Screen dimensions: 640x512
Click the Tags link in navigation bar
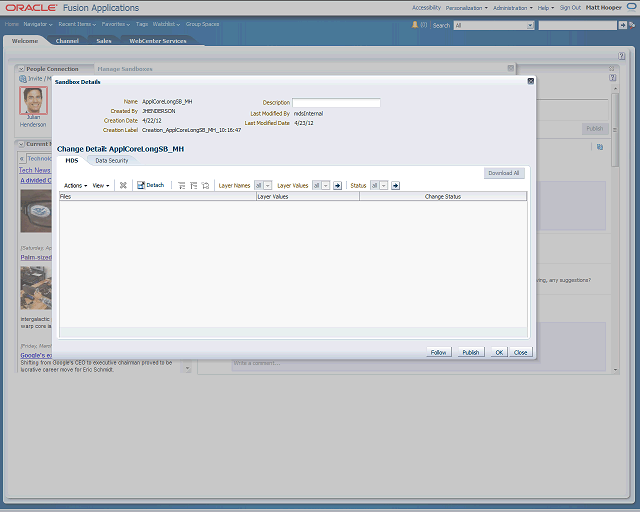142,24
